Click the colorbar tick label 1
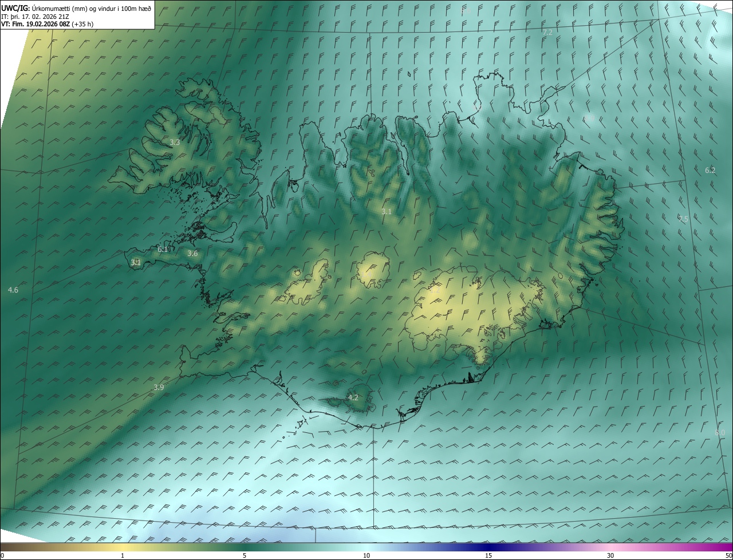Screen dimensions: 733x560 (x=123, y=555)
